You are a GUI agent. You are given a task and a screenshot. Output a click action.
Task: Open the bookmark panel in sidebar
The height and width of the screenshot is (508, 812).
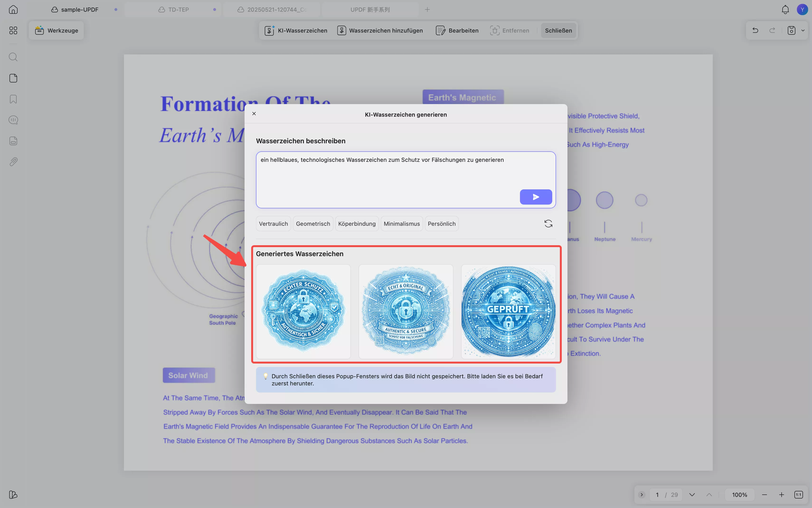13,99
